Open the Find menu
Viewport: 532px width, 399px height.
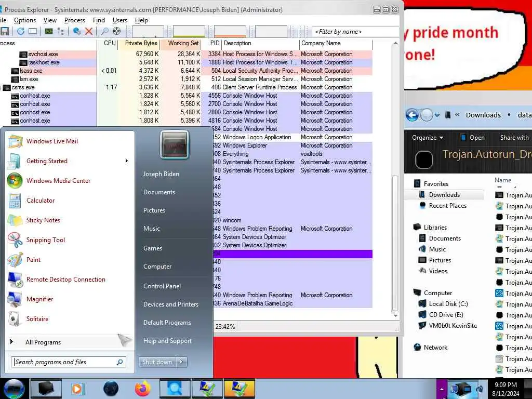pyautogui.click(x=99, y=20)
